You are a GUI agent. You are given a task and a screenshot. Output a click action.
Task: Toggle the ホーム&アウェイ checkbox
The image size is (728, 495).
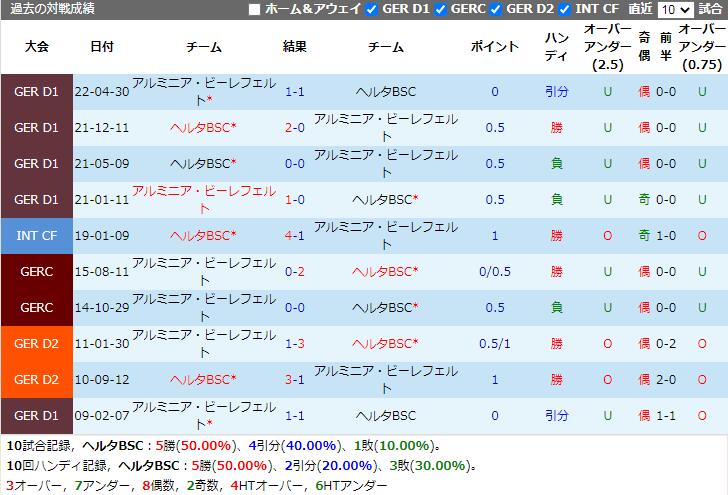click(254, 9)
